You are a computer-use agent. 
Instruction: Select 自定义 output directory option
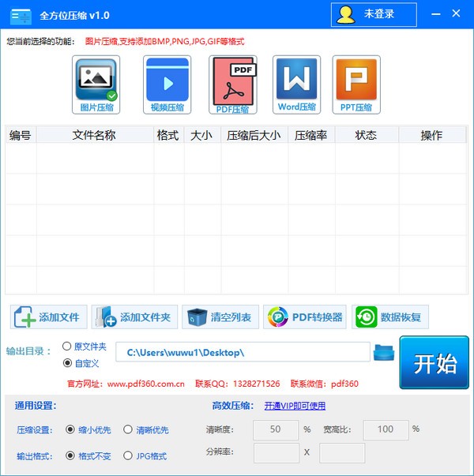(67, 363)
